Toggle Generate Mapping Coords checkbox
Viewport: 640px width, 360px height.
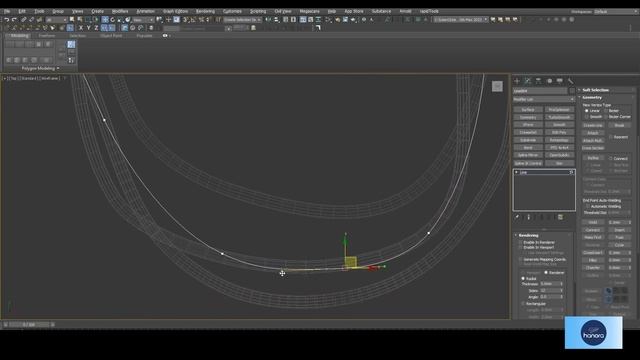(x=520, y=260)
